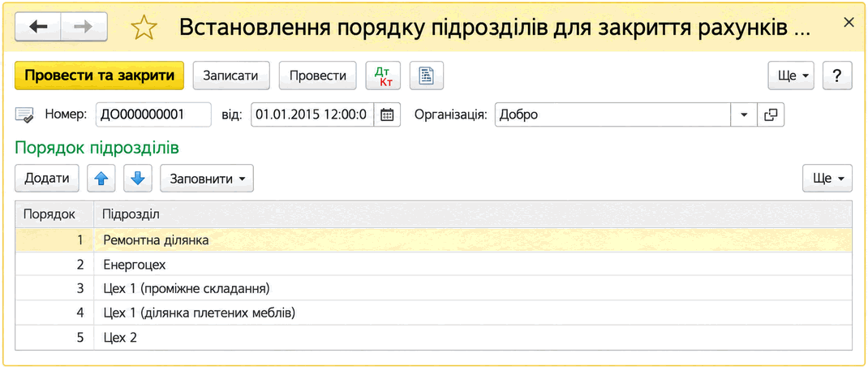
Task: Open calendar picker for the date field
Action: [x=387, y=114]
